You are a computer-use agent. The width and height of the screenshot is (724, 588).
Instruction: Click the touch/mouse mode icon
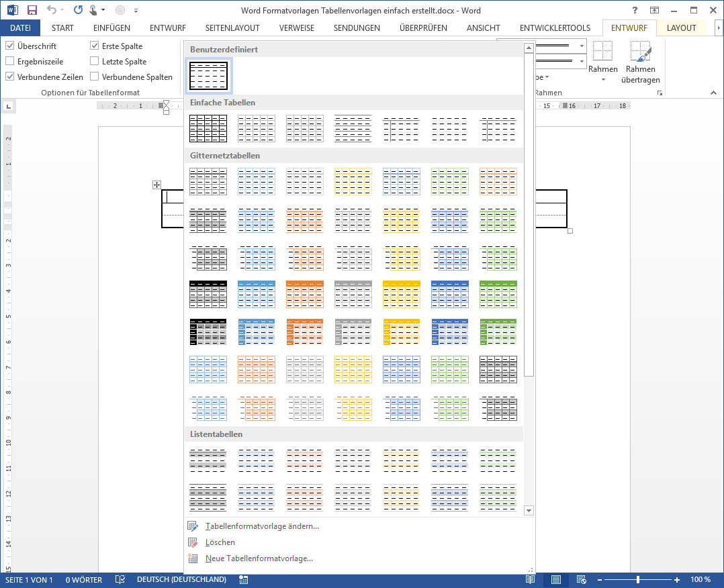(93, 10)
